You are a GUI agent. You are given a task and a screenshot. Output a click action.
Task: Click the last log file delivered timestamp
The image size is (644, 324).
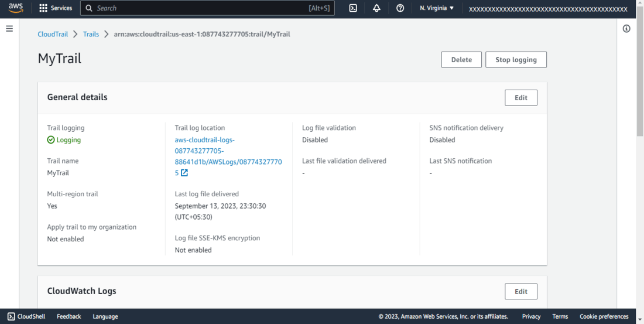[x=221, y=212]
